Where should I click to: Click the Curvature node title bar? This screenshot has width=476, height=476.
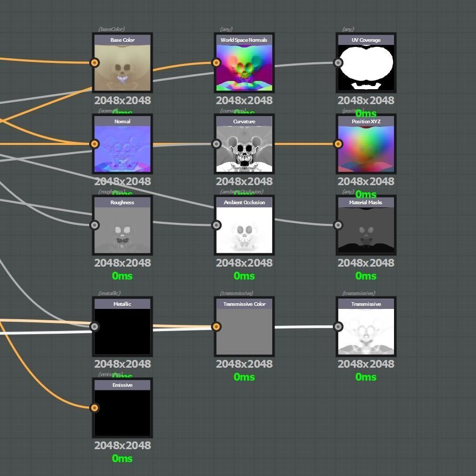[x=244, y=121]
